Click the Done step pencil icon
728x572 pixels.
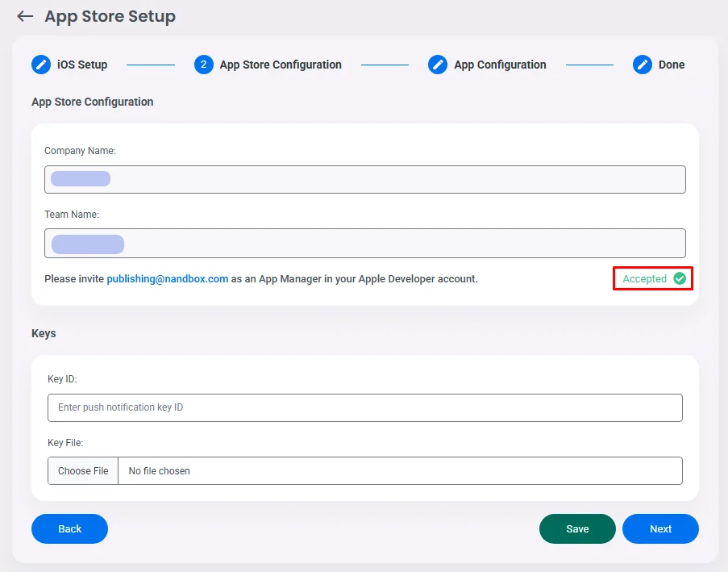coord(643,65)
